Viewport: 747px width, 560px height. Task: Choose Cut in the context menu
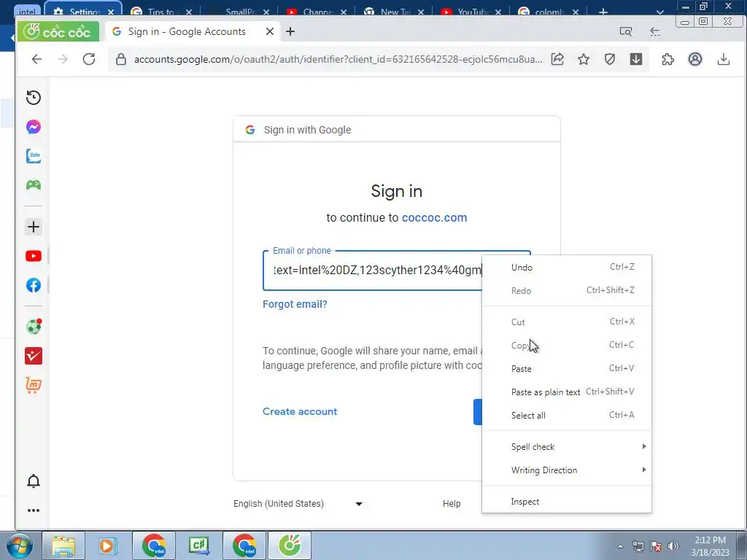566,322
